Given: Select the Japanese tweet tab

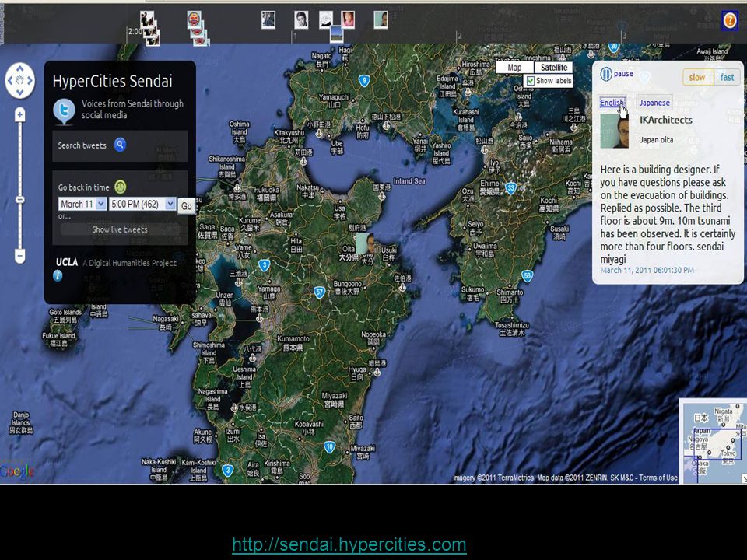Looking at the screenshot, I should (x=654, y=103).
